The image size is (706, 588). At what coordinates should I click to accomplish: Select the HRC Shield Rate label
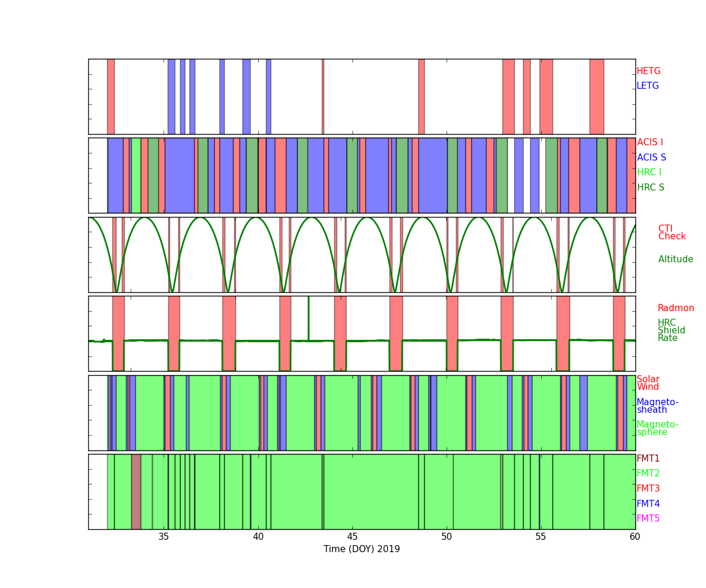tap(667, 330)
